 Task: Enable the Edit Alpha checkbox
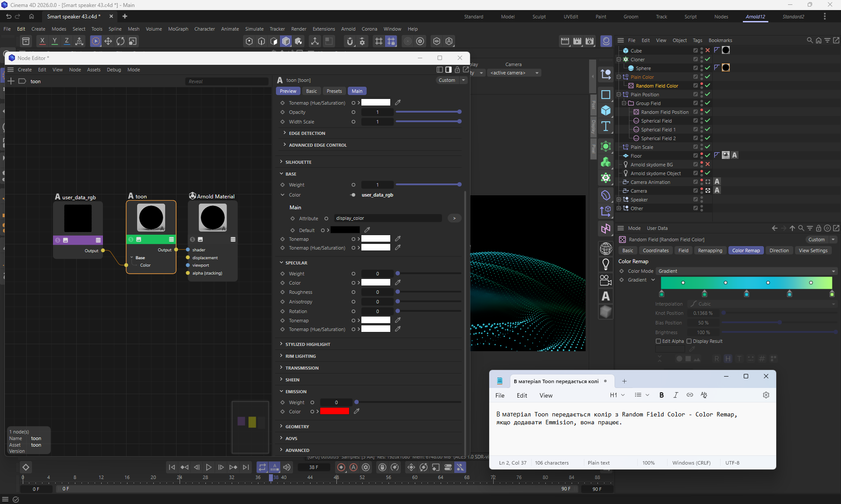[658, 341]
